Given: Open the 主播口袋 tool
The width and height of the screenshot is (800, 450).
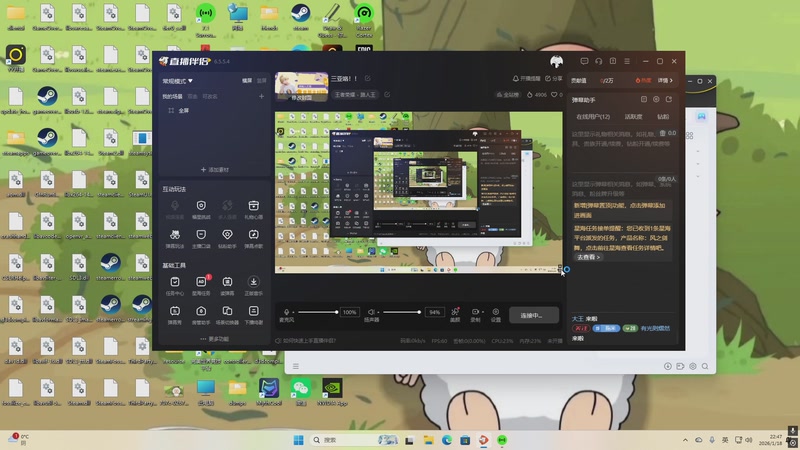Looking at the screenshot, I should (201, 238).
